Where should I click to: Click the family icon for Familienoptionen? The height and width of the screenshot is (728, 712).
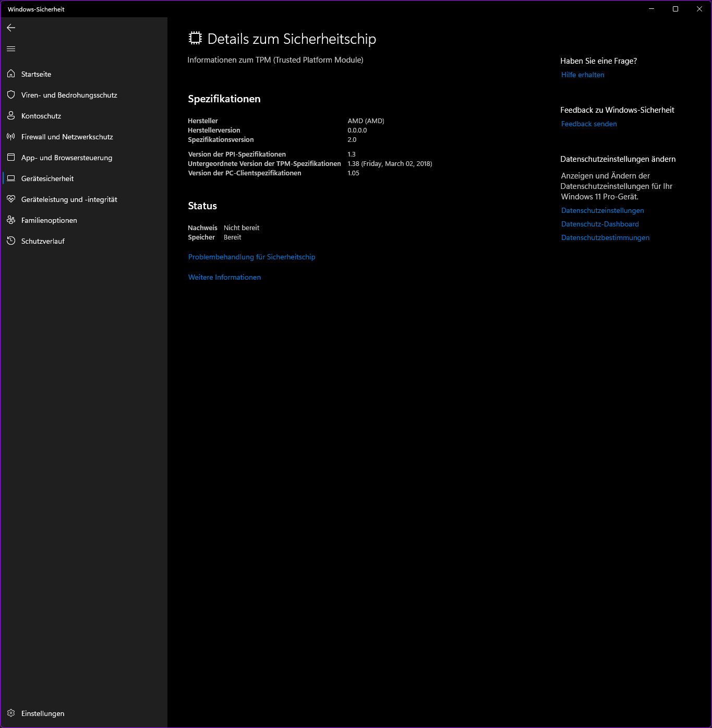(11, 220)
